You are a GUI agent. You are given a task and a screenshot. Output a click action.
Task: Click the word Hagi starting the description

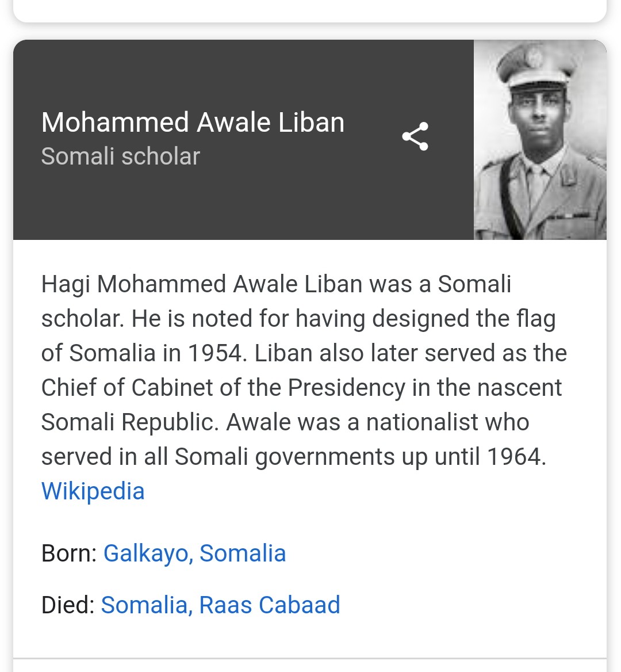(66, 285)
